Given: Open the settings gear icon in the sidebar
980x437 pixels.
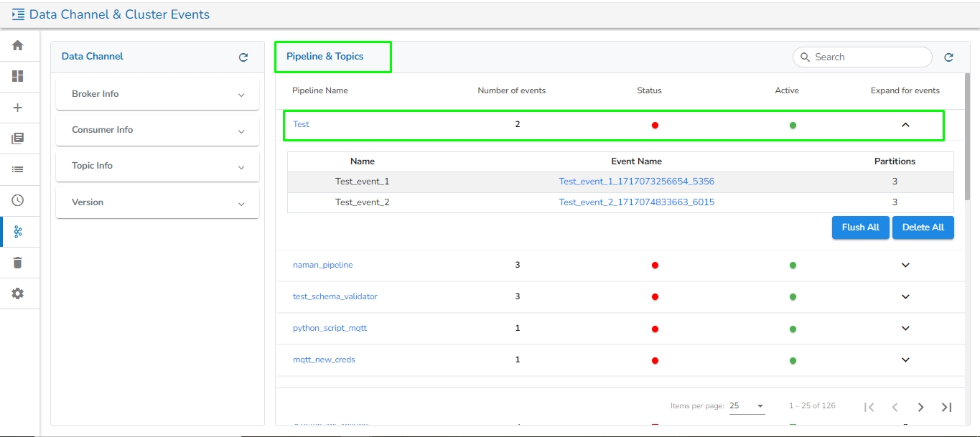Looking at the screenshot, I should point(18,293).
